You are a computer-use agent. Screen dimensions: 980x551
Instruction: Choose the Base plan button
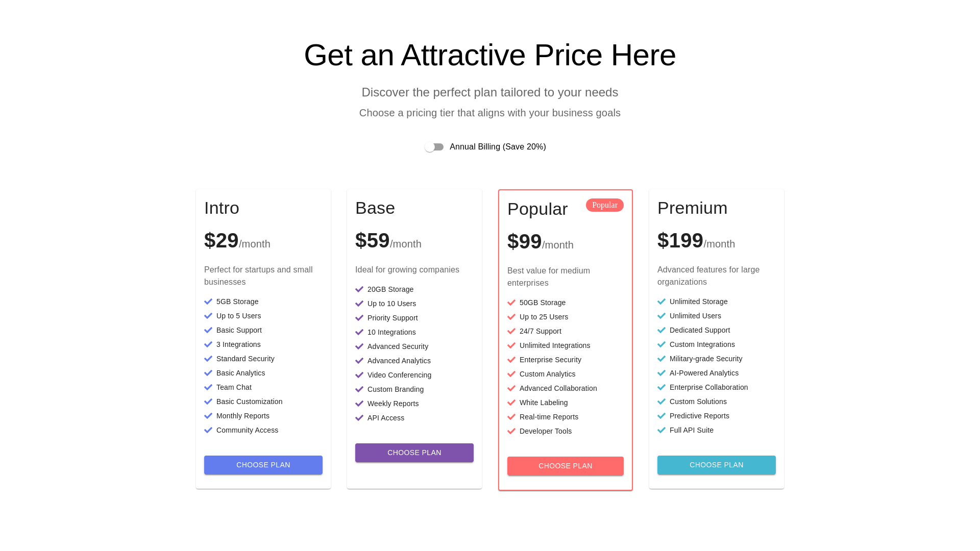(x=414, y=453)
